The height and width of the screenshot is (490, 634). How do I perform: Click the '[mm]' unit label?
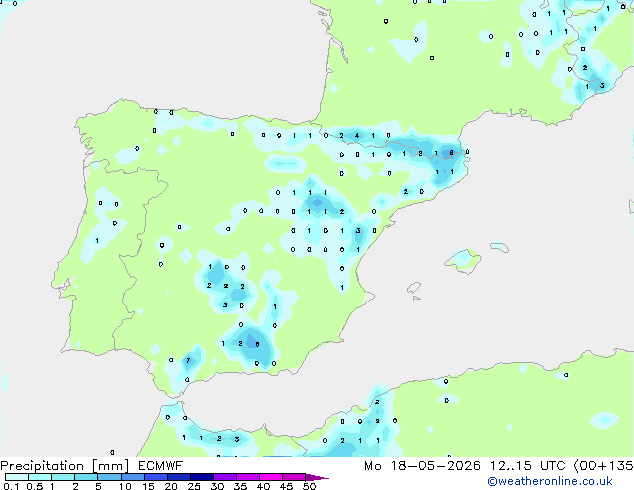click(110, 466)
